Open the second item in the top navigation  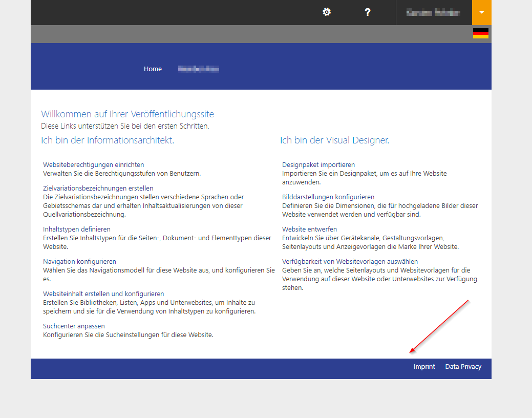pyautogui.click(x=199, y=69)
